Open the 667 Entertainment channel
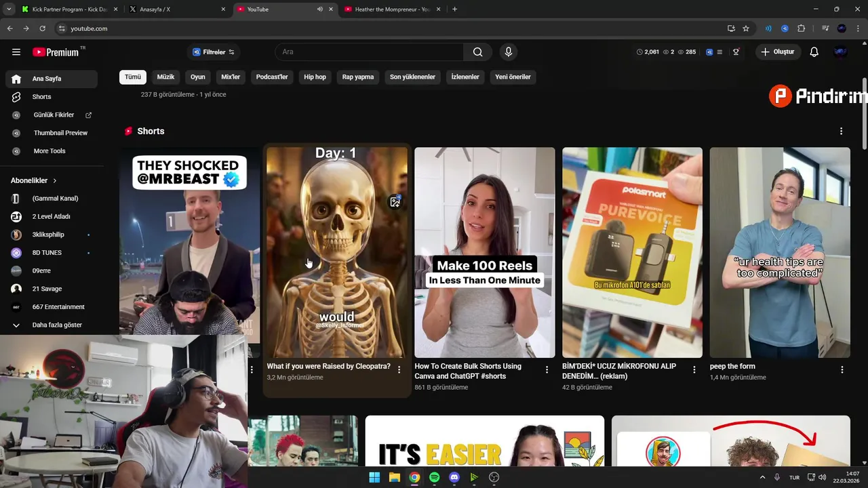This screenshot has height=488, width=868. pyautogui.click(x=52, y=307)
